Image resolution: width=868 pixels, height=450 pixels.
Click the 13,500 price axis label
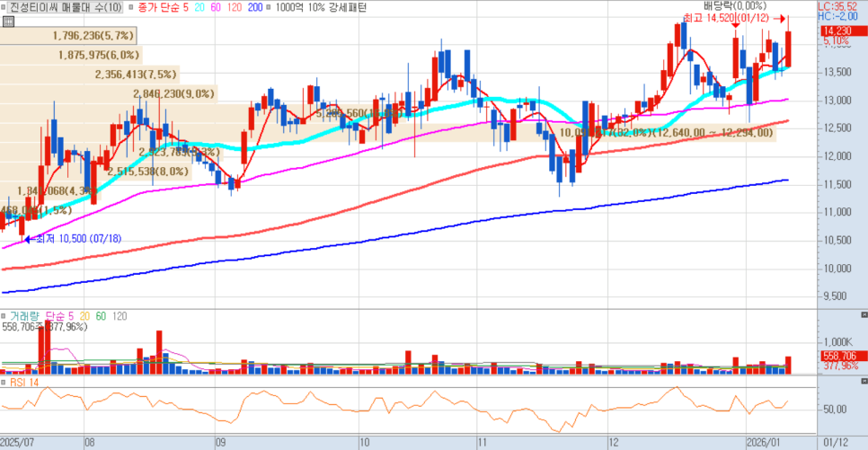pos(837,72)
